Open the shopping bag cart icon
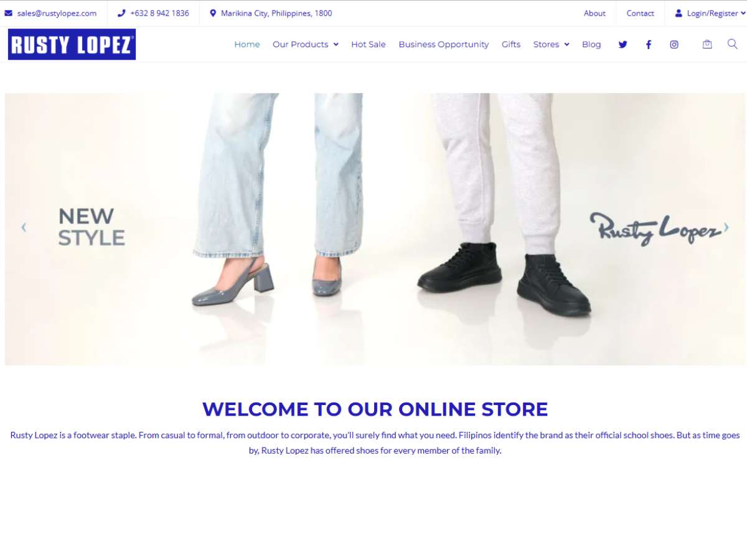 (707, 44)
